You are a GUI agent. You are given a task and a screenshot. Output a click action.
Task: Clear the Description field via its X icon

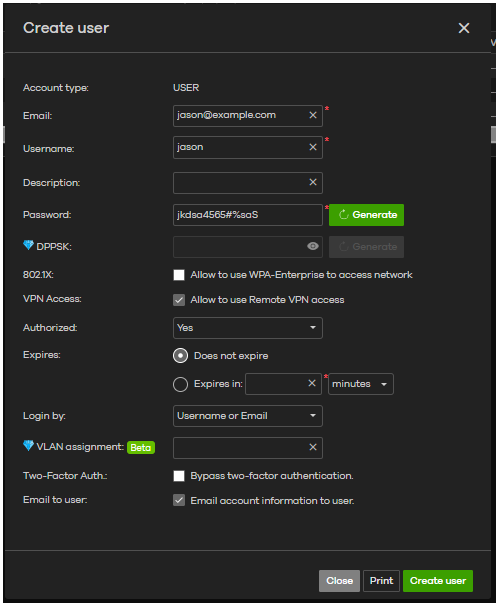click(313, 182)
